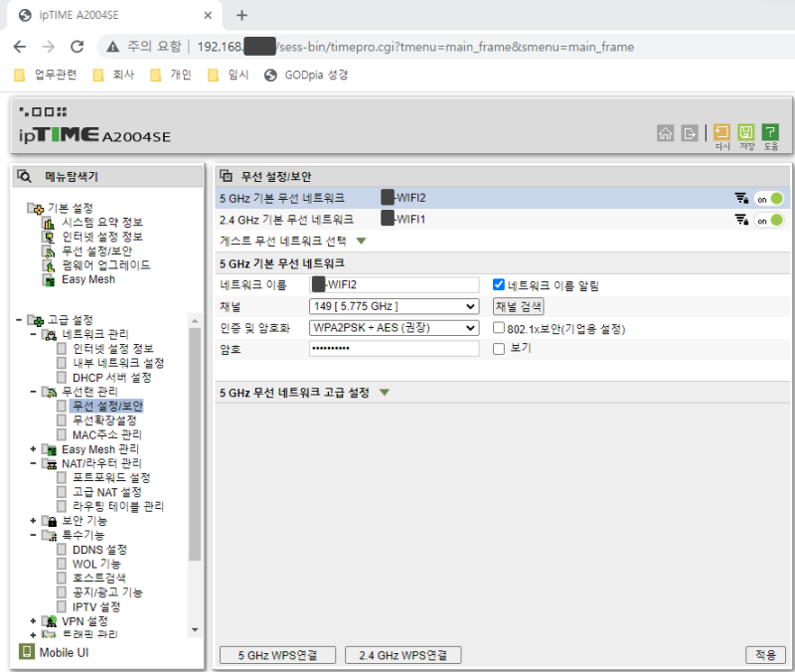The width and height of the screenshot is (795, 672).
Task: Click the Wi-Fi signal lock icon for 5 GHz network
Action: (741, 198)
